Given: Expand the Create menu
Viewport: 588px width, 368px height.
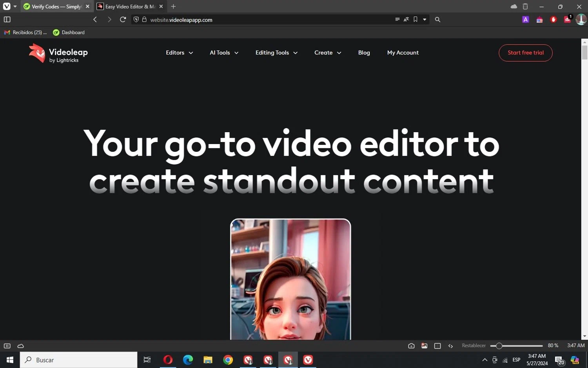Looking at the screenshot, I should point(328,53).
